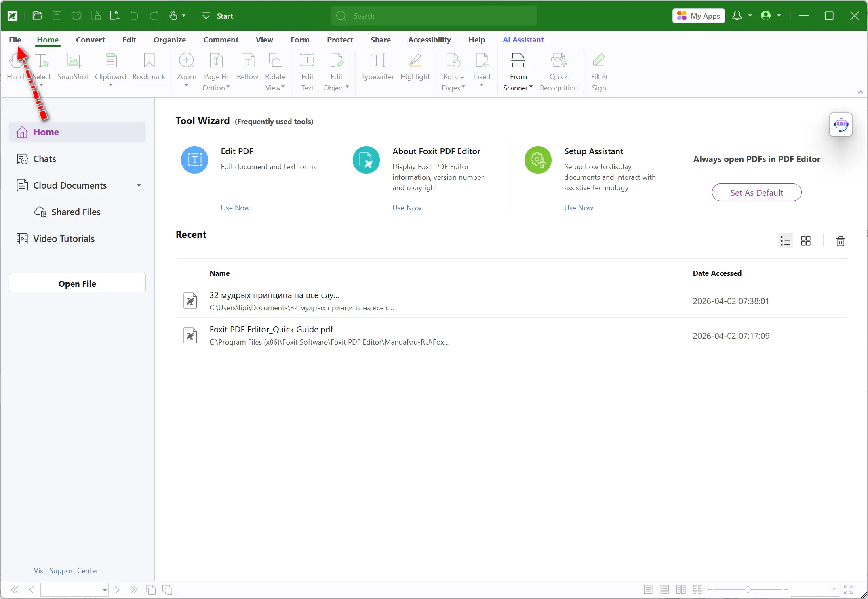The width and height of the screenshot is (868, 599).
Task: Click the From Scanner icon
Action: [518, 61]
